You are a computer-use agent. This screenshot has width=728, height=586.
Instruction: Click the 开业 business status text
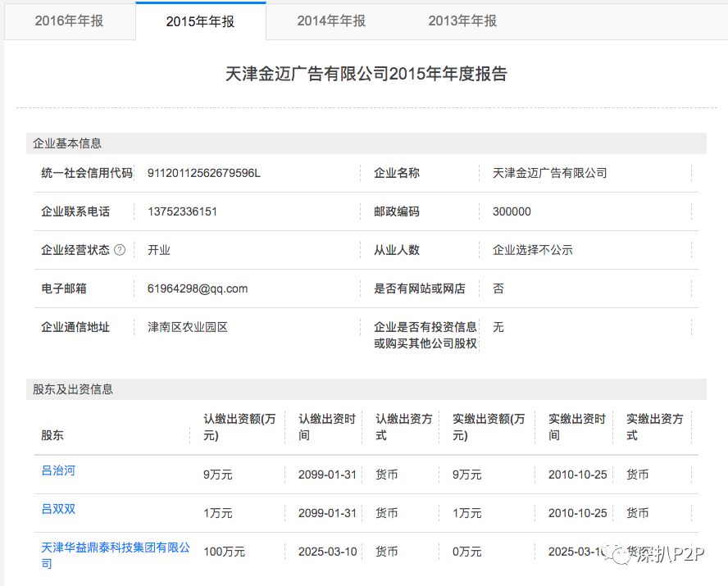(x=159, y=250)
